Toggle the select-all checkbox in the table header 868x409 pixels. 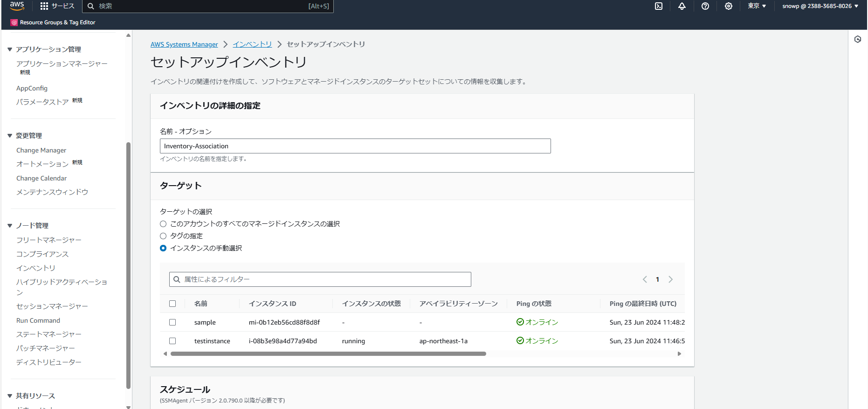172,304
